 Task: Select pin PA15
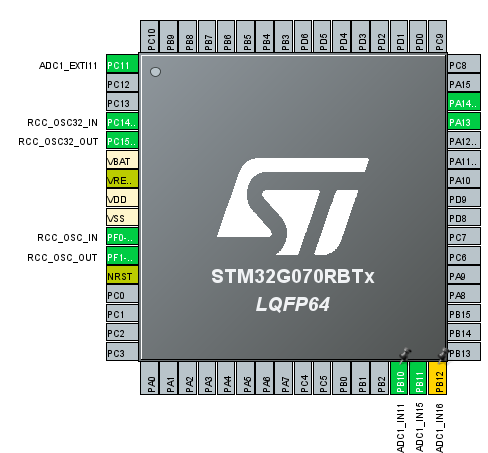point(464,84)
